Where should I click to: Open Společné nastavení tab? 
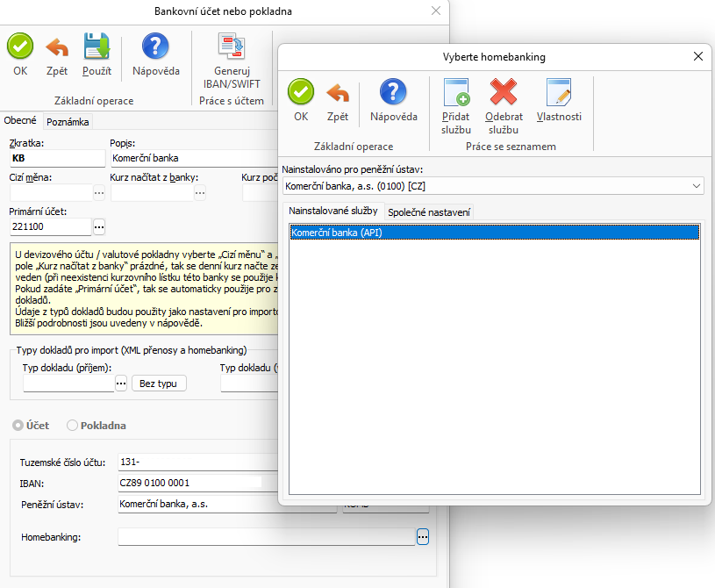click(x=429, y=212)
